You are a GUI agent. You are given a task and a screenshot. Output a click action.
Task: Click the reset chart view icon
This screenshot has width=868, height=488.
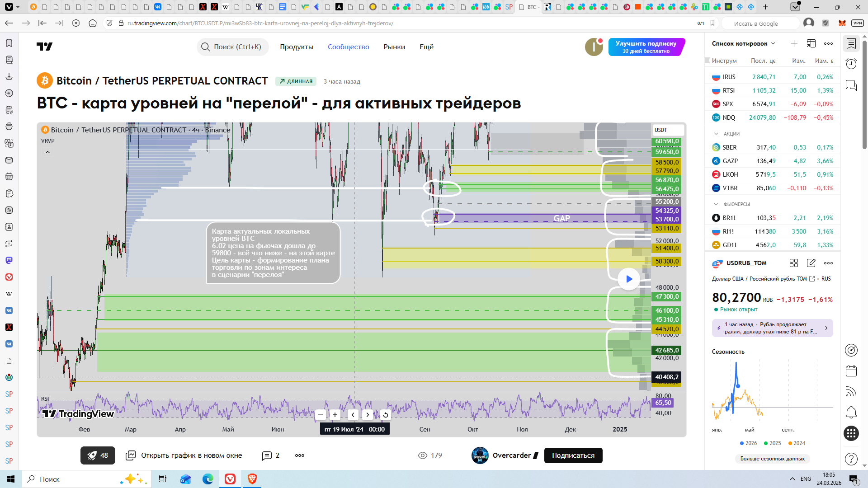tap(385, 415)
